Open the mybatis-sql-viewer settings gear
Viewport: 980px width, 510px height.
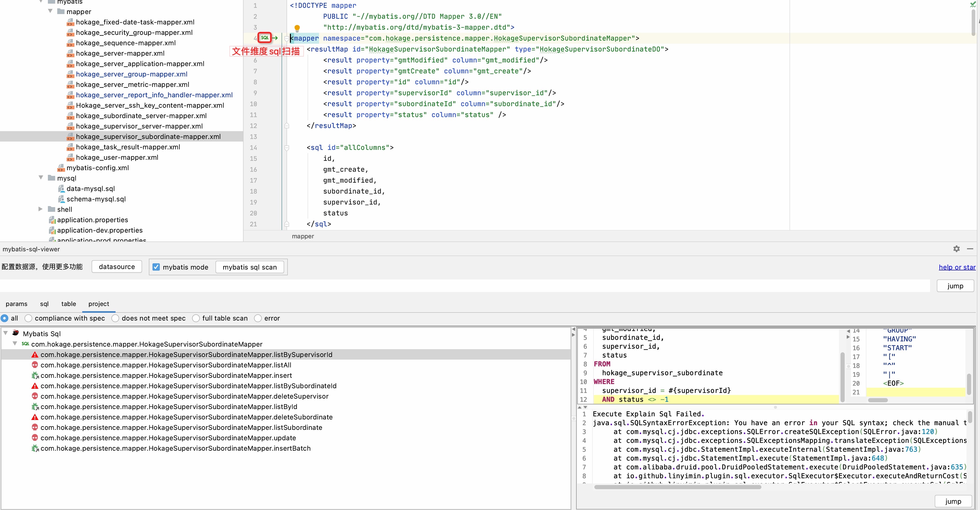(956, 249)
